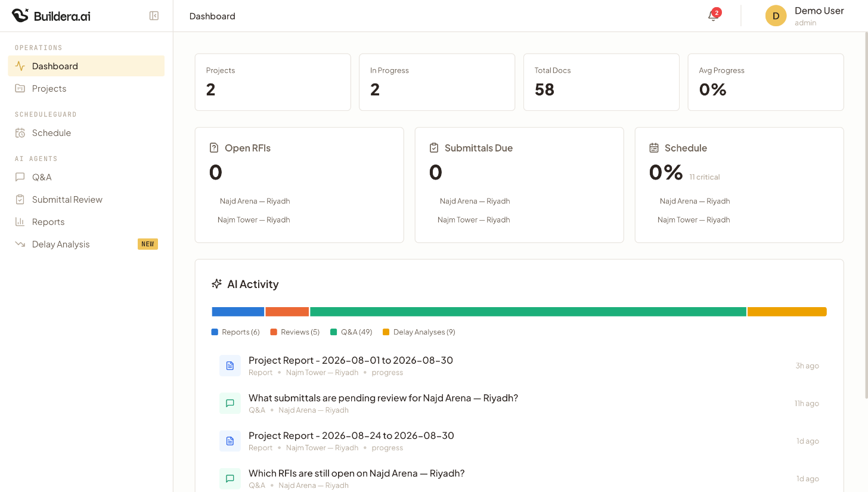868x492 pixels.
Task: Click the Q&A (49) legend entry
Action: coord(351,332)
